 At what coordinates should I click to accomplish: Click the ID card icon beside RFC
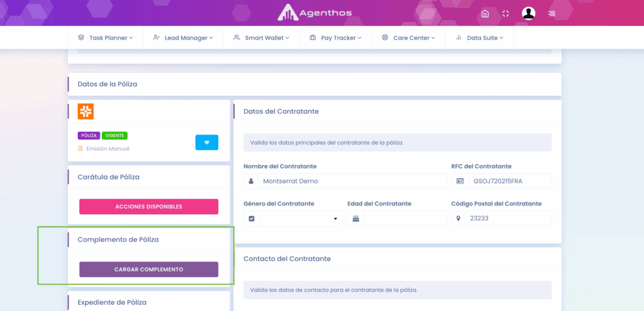coord(460,181)
